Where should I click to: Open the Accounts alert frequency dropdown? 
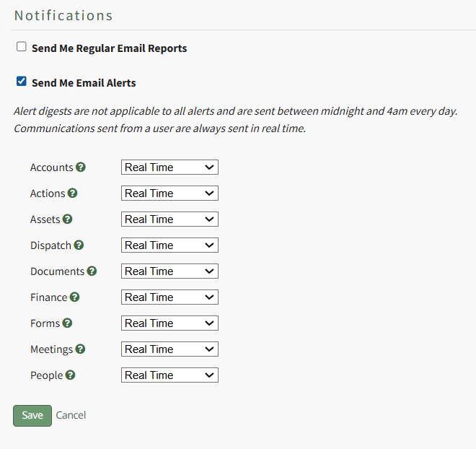pos(169,167)
